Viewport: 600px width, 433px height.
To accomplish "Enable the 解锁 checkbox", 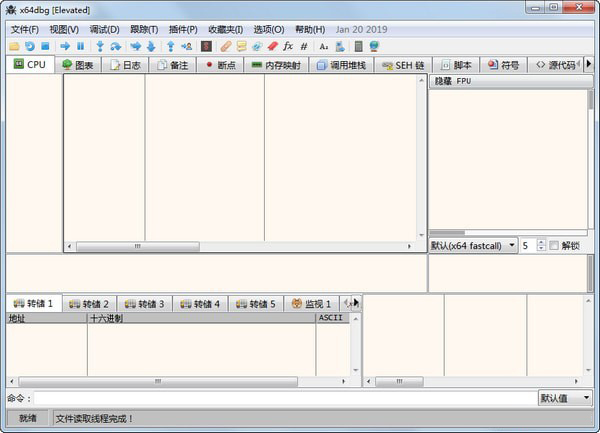I will point(554,245).
